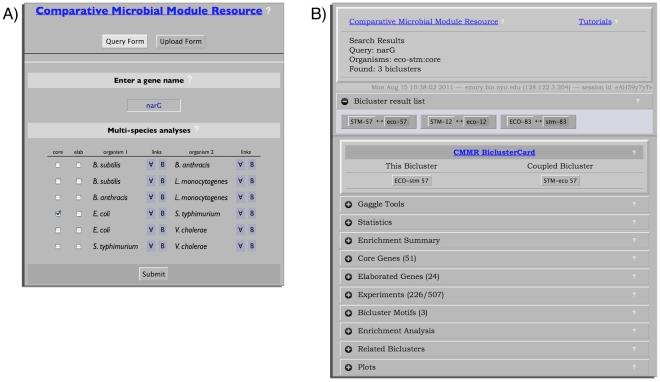660x382 pixels.
Task: Click plus icon beside Elaborated Genes (24)
Action: coord(349,277)
